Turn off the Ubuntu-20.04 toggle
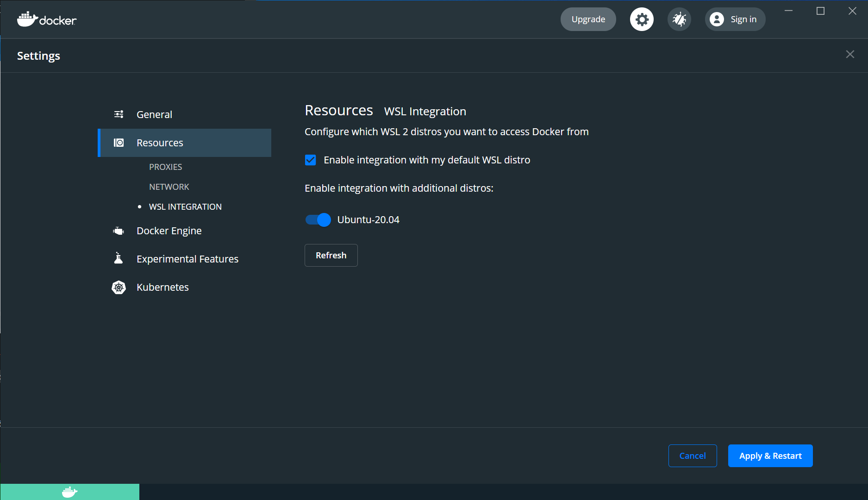 tap(318, 219)
